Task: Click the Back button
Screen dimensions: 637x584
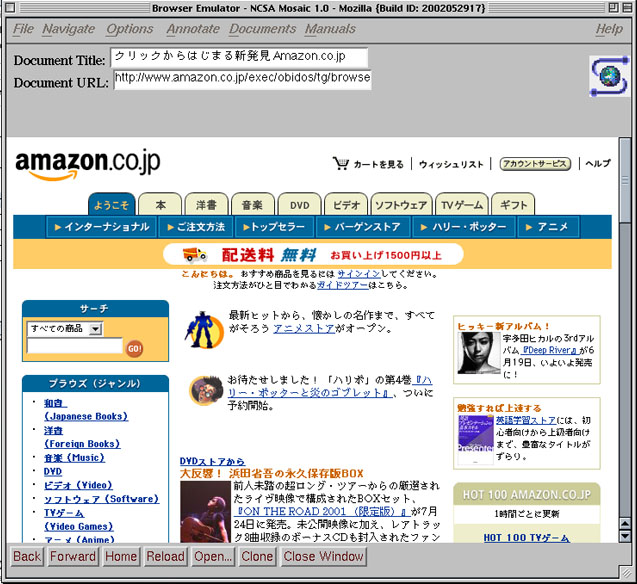Action: 27,556
